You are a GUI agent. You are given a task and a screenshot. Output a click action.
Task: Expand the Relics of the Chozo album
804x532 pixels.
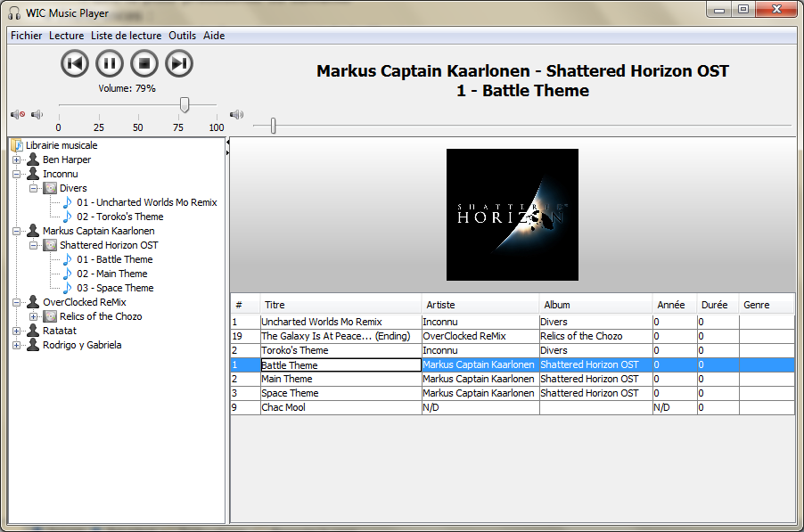pyautogui.click(x=34, y=316)
